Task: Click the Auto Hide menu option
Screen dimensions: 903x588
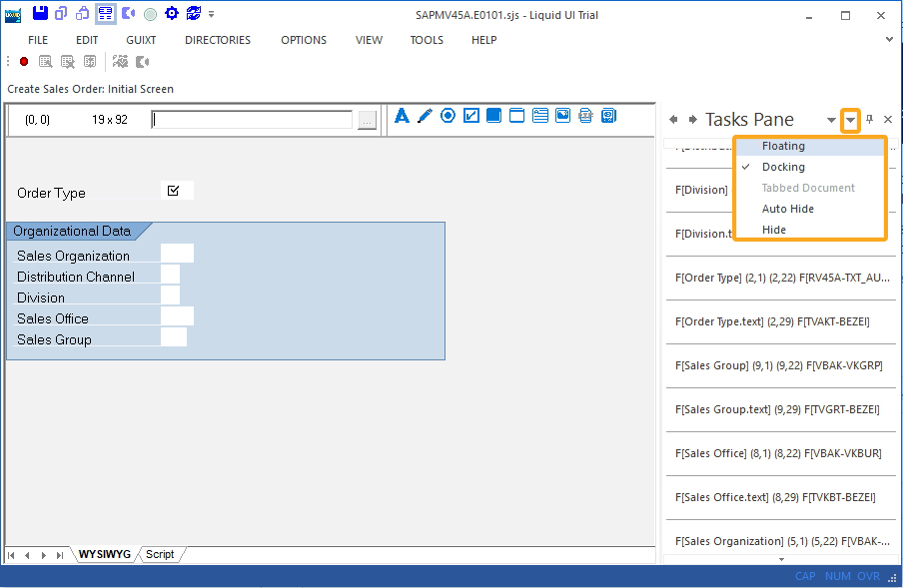Action: (x=787, y=209)
